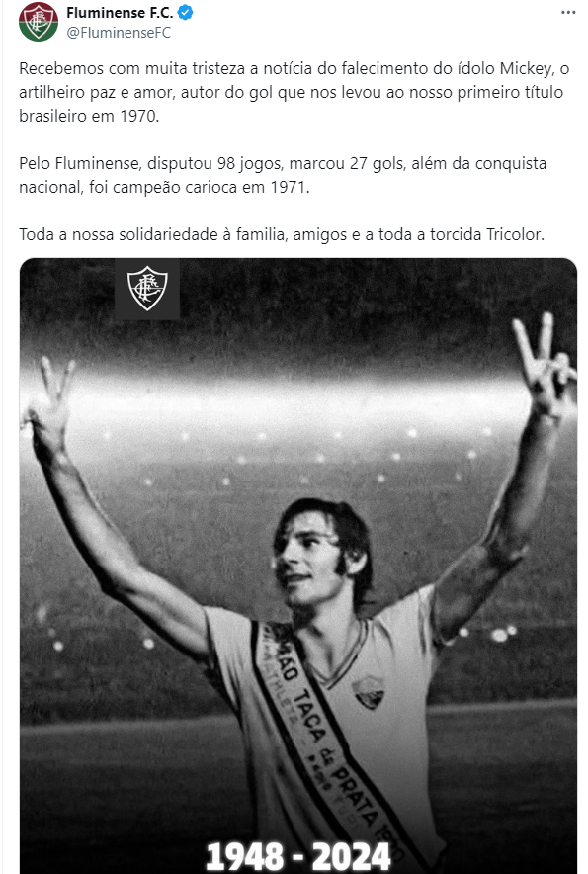Click the year "1970" in post text
The height and width of the screenshot is (874, 588).
139,116
